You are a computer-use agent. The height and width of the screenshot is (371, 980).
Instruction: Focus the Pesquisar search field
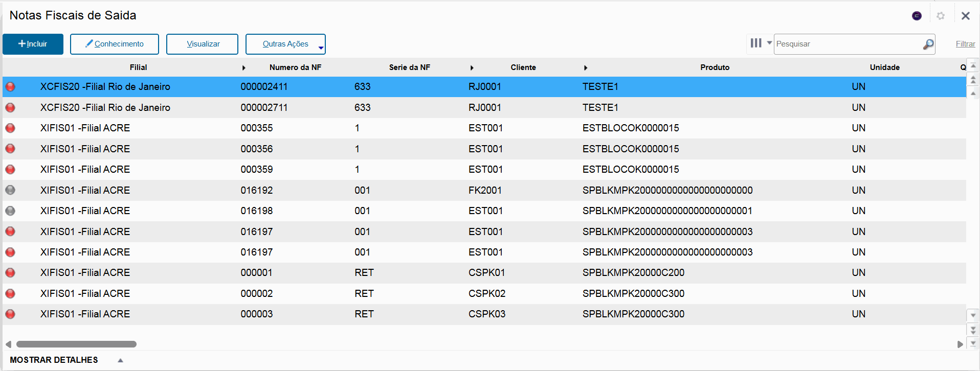click(x=847, y=44)
